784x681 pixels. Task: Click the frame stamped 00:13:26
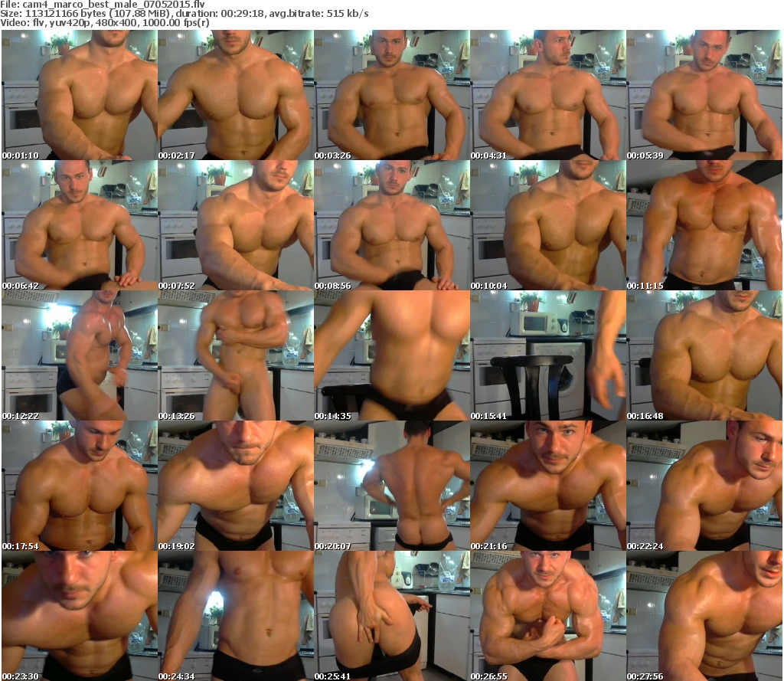236,355
